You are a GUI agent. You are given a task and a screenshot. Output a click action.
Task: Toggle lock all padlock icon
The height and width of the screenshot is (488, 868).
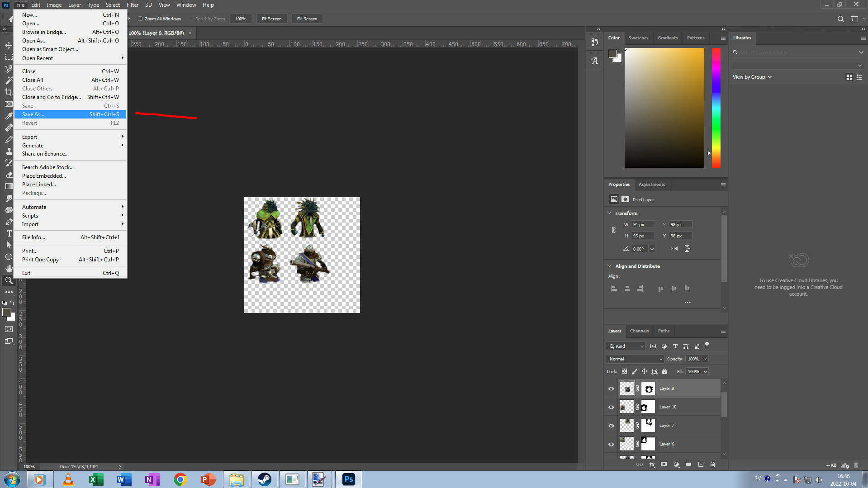click(664, 371)
